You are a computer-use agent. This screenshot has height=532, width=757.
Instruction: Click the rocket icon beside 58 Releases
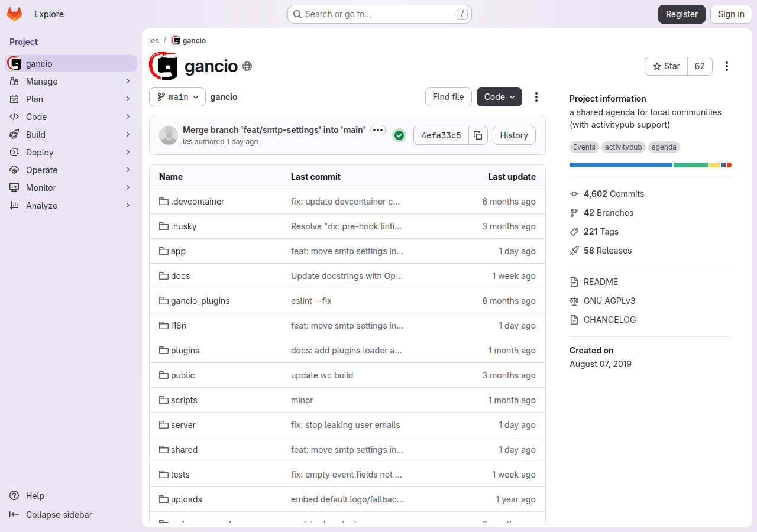[574, 251]
